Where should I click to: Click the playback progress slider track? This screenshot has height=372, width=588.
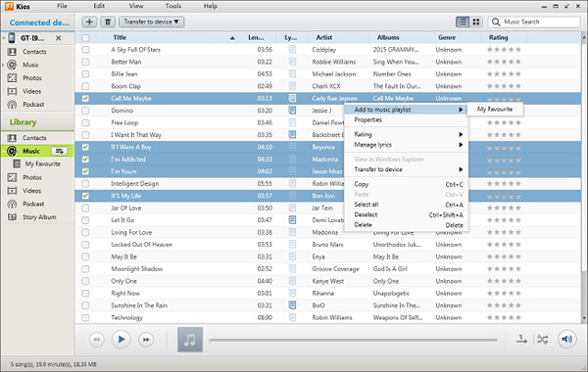354,340
